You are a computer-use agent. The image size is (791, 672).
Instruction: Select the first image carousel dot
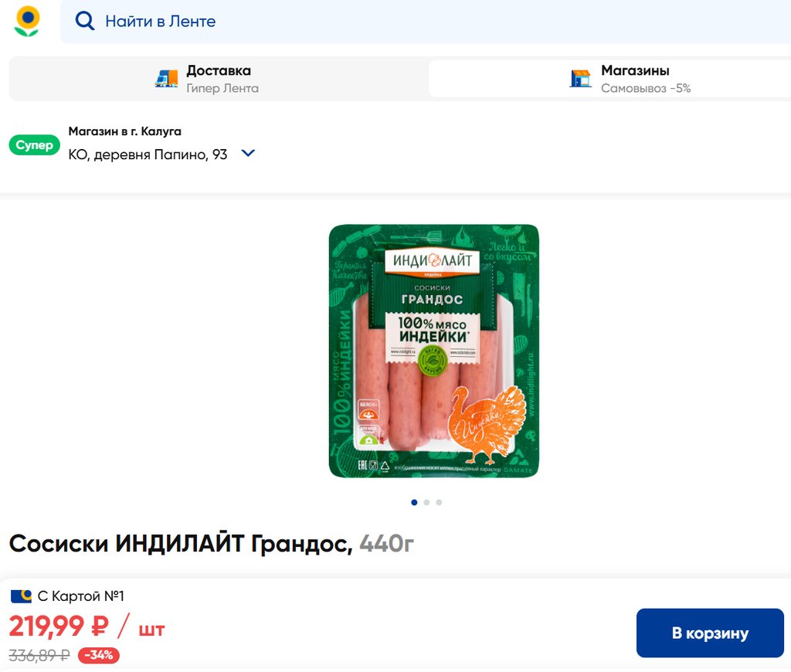414,503
